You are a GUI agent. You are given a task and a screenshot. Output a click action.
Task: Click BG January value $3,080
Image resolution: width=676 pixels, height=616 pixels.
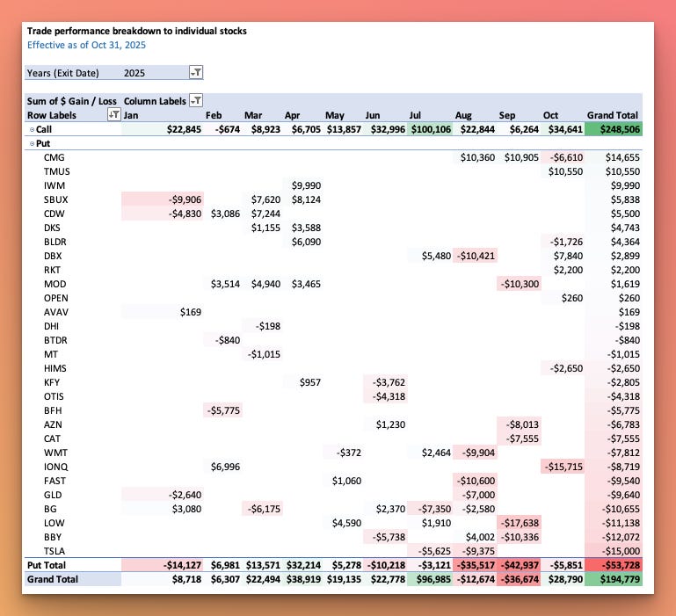click(186, 509)
